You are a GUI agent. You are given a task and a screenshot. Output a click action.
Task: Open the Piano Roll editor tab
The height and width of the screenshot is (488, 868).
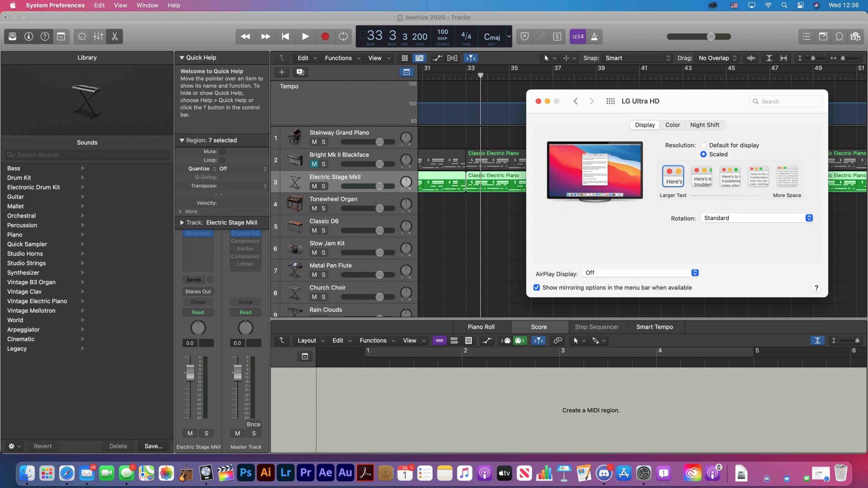(481, 327)
